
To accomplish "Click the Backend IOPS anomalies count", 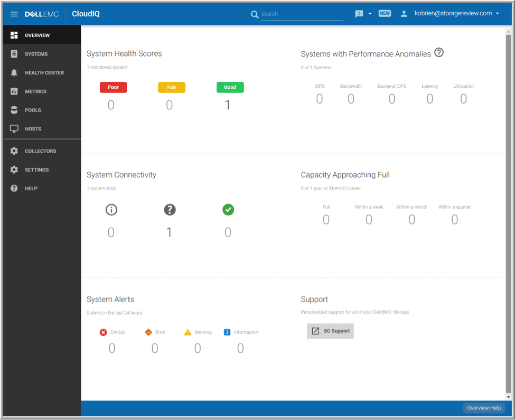I will pos(392,99).
